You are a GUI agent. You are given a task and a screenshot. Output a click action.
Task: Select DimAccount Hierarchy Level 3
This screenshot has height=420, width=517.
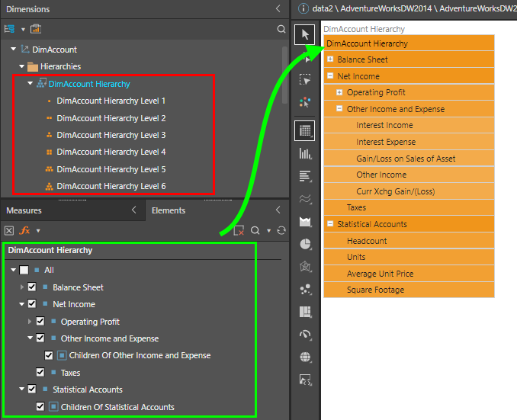pos(111,135)
